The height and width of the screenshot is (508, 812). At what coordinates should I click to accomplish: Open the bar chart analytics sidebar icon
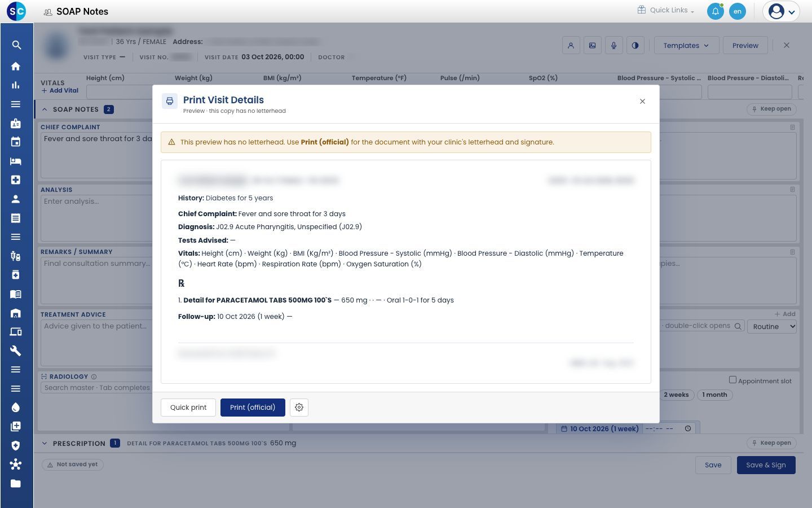tap(16, 85)
